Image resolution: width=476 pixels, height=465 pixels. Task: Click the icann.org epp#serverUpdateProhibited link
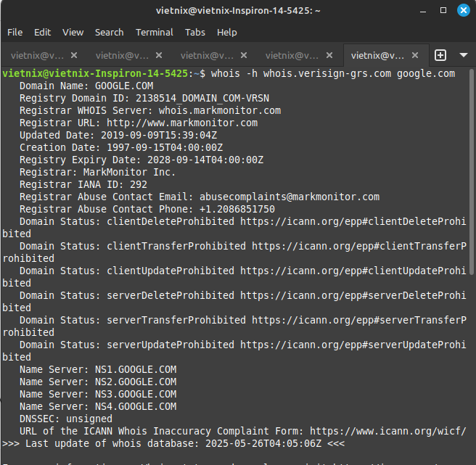click(353, 345)
